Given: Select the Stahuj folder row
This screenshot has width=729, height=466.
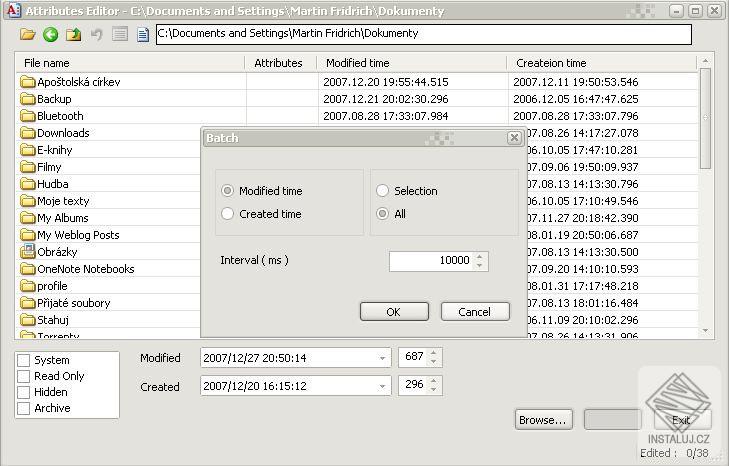Looking at the screenshot, I should [x=110, y=320].
